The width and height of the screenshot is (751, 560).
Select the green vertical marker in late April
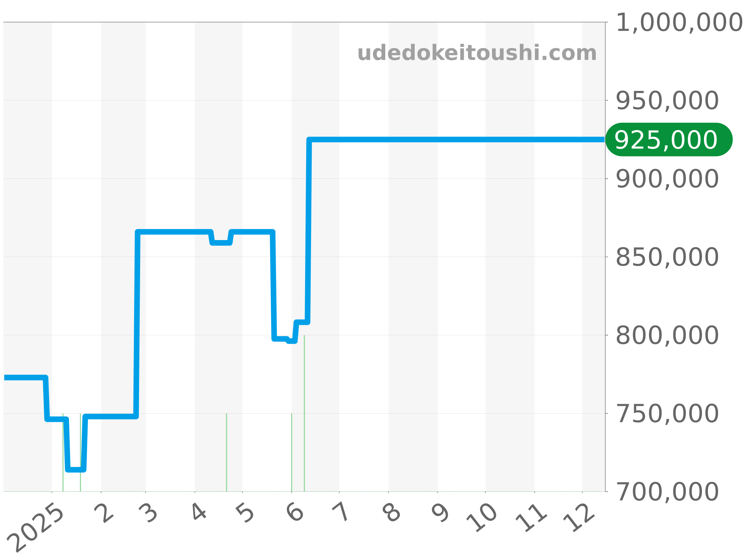pos(227,452)
